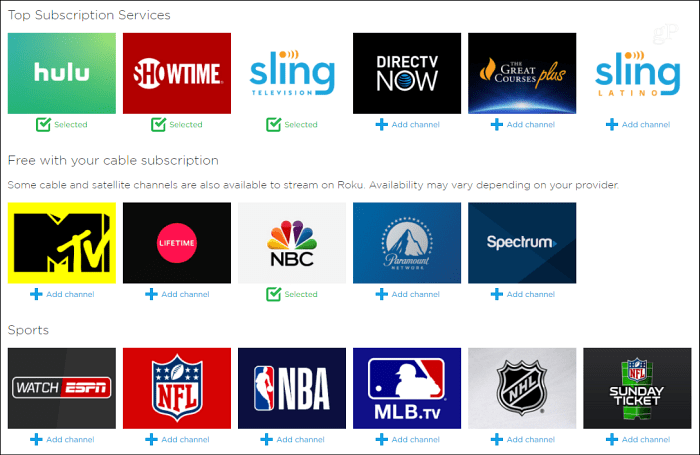Open the NFL Sunday Ticket tile
The height and width of the screenshot is (455, 700).
637,388
